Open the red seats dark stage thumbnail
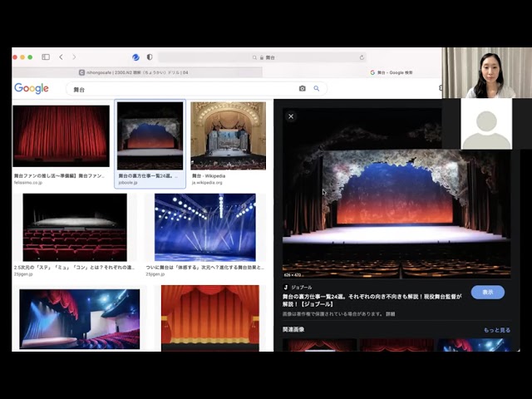Screen dimensions: 532x399 75,227
